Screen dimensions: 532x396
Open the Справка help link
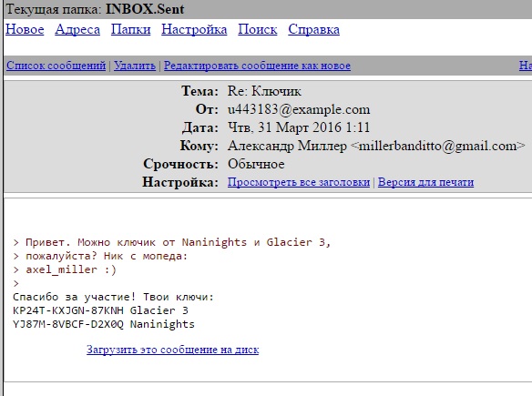314,29
